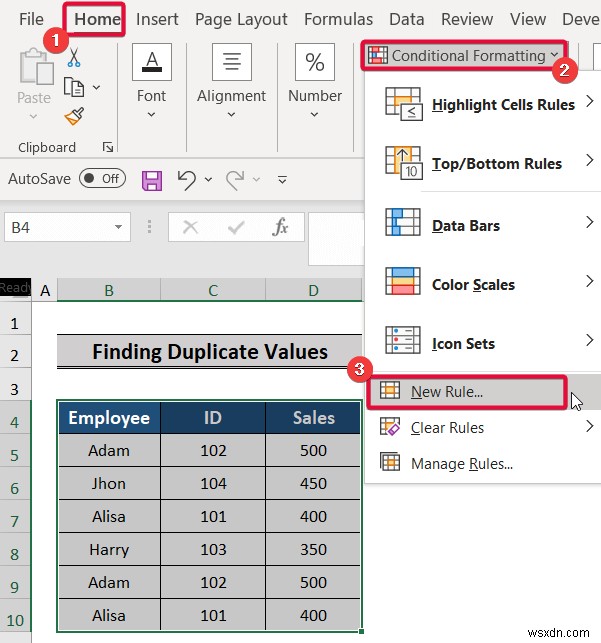Click the Name Box showing B4

pyautogui.click(x=67, y=227)
